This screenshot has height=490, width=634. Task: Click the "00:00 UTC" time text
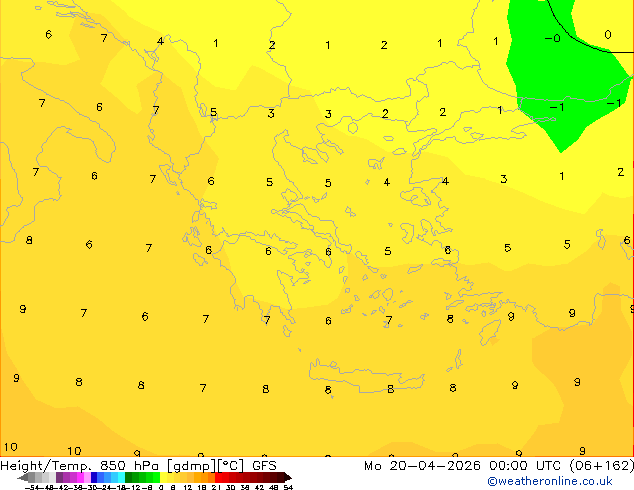[527, 466]
